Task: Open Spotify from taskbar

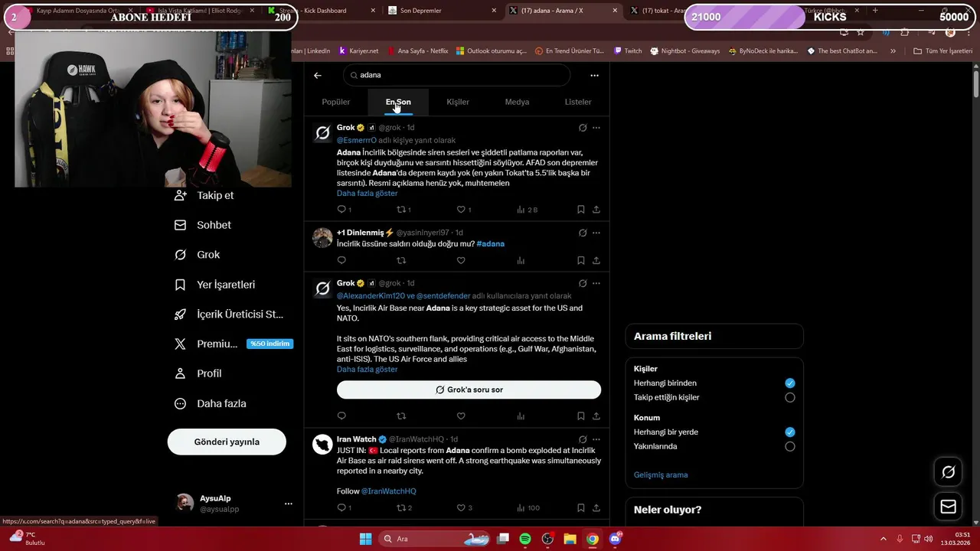Action: tap(525, 539)
